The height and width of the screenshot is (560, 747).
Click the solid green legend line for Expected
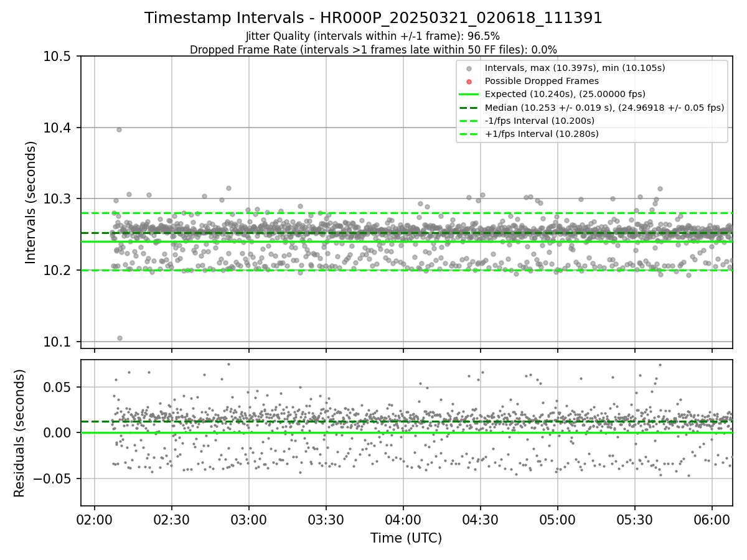point(469,95)
